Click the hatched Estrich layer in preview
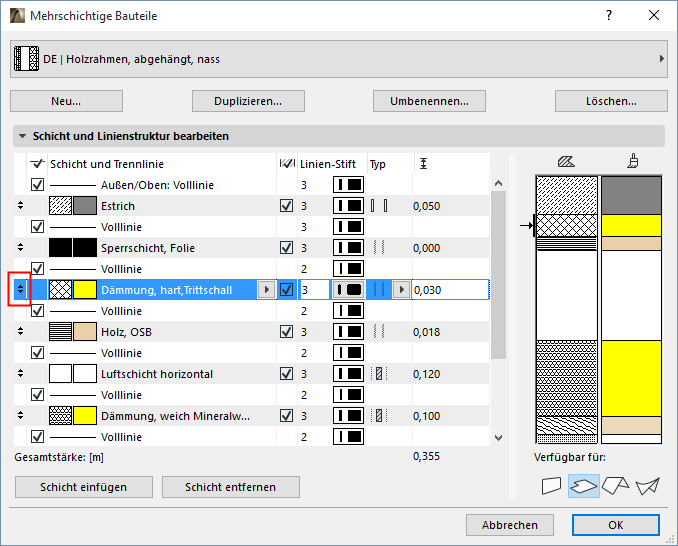The height and width of the screenshot is (546, 678). point(566,195)
